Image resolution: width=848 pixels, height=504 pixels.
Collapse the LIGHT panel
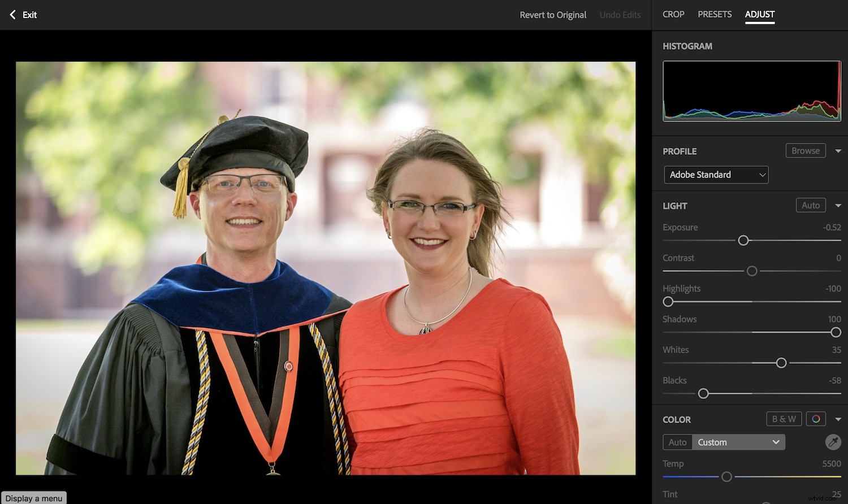coord(838,205)
